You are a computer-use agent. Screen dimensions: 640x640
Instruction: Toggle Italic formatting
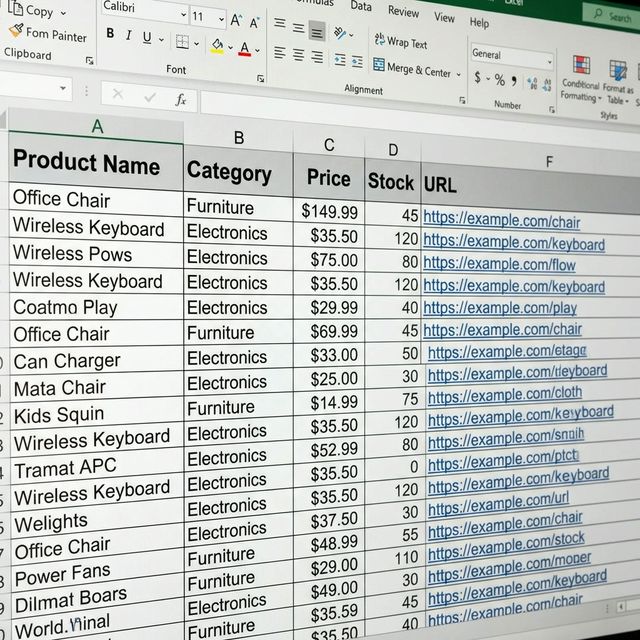[x=129, y=36]
